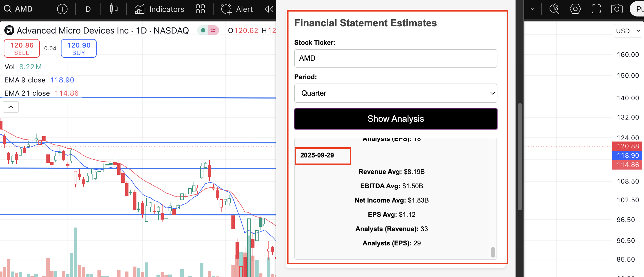Add a symbol to compare with plus icon
The height and width of the screenshot is (277, 644).
click(62, 9)
